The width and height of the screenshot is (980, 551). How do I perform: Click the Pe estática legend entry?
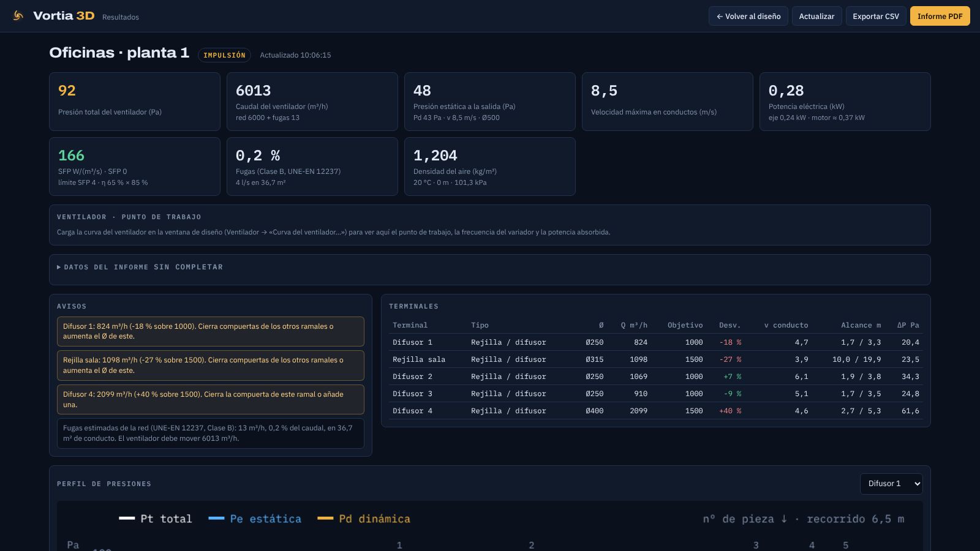pos(255,519)
